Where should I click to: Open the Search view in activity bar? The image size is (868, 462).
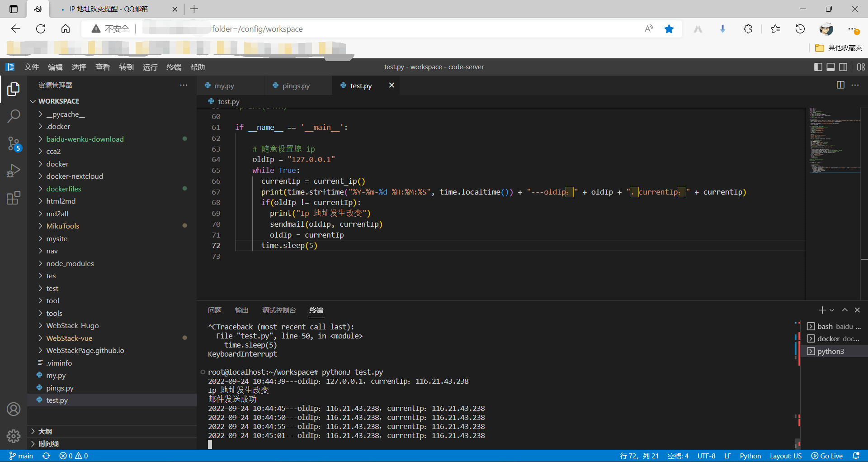point(14,116)
